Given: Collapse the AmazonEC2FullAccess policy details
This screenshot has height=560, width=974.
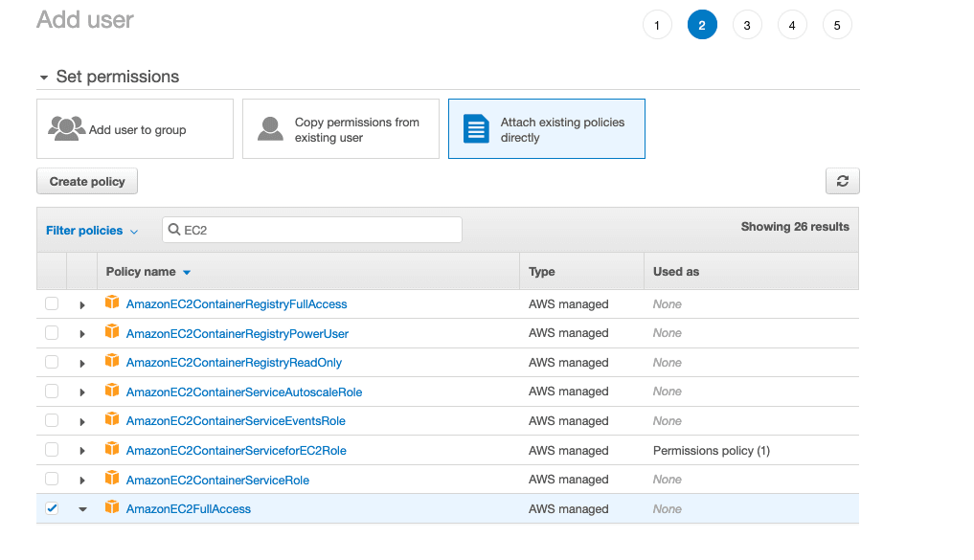Looking at the screenshot, I should (x=82, y=509).
